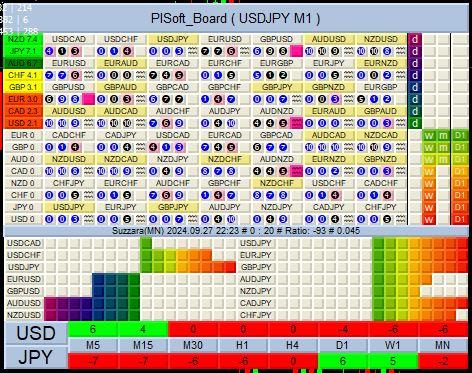472x373 pixels.
Task: Click circle 9 under NZDCAD in GBP 0 row
Action: 387,147
